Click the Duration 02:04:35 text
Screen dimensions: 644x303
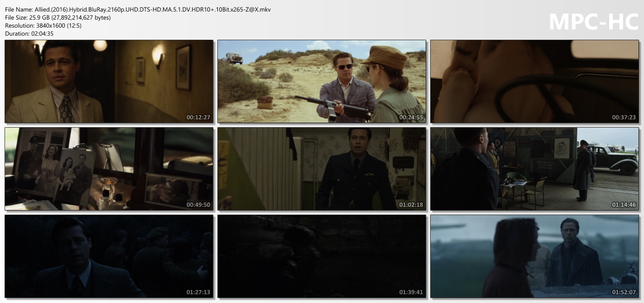pos(29,34)
